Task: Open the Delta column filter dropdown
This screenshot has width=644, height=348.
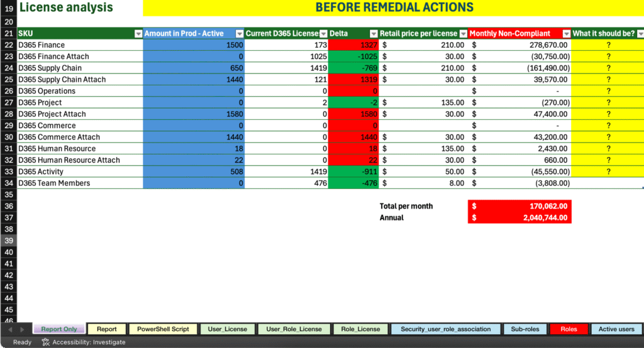Action: (374, 34)
